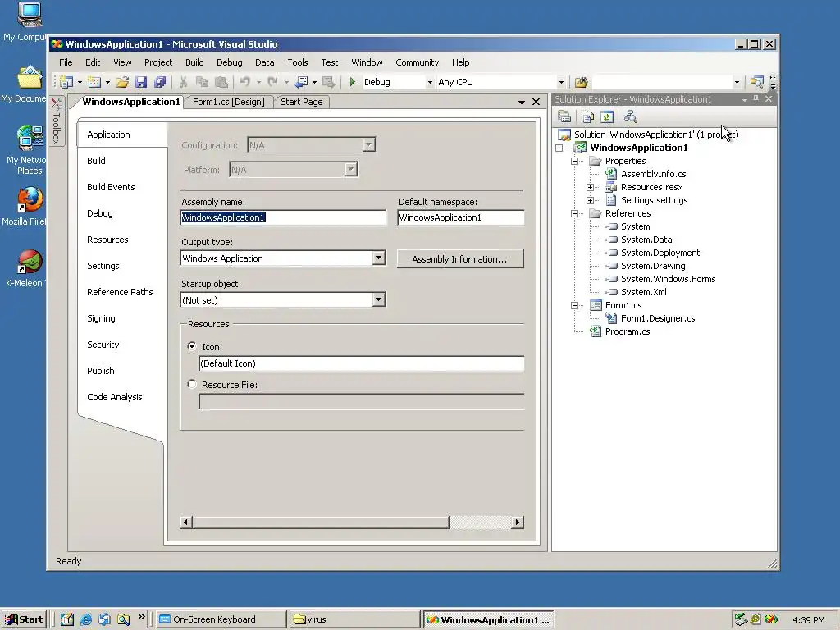Click the horizontal scrollbar thumb

321,522
